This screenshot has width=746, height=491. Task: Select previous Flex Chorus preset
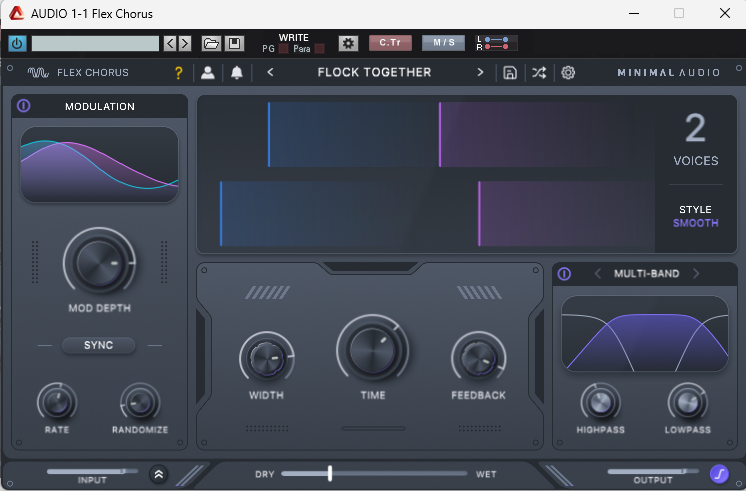point(270,72)
